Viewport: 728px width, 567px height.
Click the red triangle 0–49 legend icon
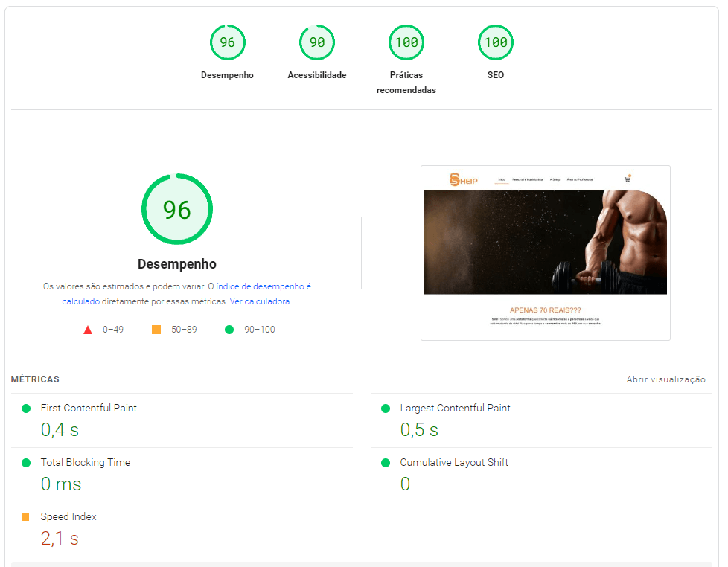[x=88, y=330]
